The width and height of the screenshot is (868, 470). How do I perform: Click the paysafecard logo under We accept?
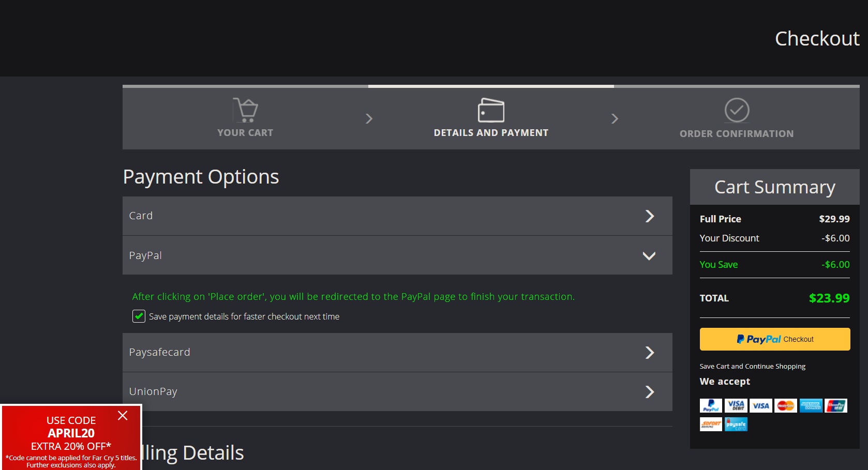pyautogui.click(x=736, y=424)
